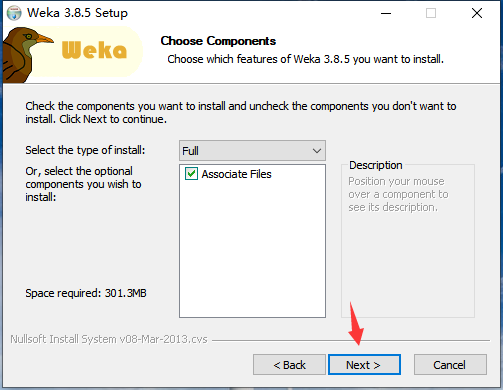Click empty area of components list box
503x390 pixels.
coord(252,250)
